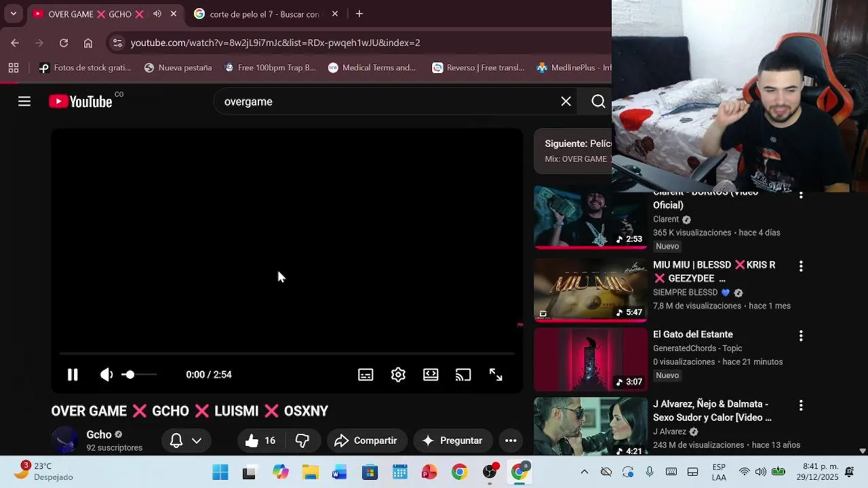This screenshot has width=868, height=488.
Task: Open options for the Clarent video
Action: point(801,197)
